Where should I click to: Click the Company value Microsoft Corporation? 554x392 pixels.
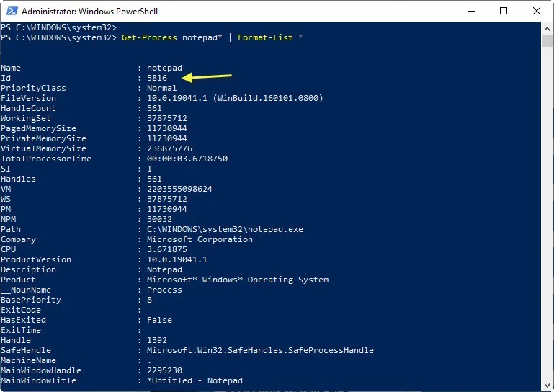200,239
